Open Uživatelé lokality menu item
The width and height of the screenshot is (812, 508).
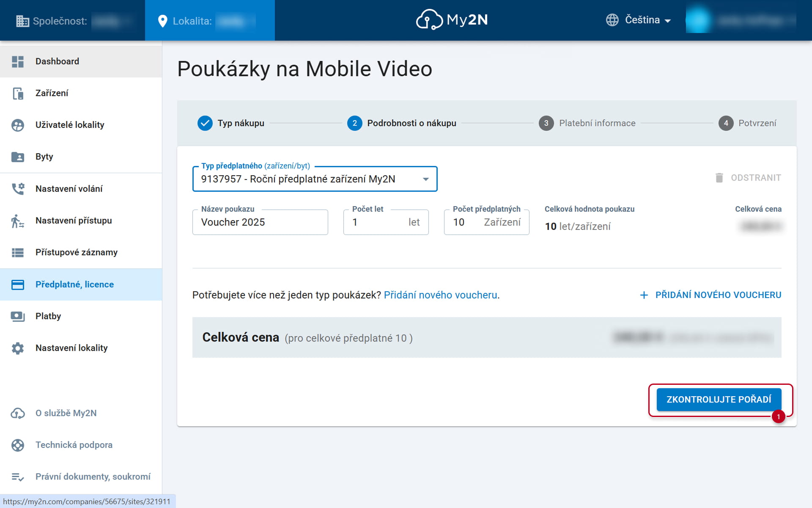(x=81, y=125)
